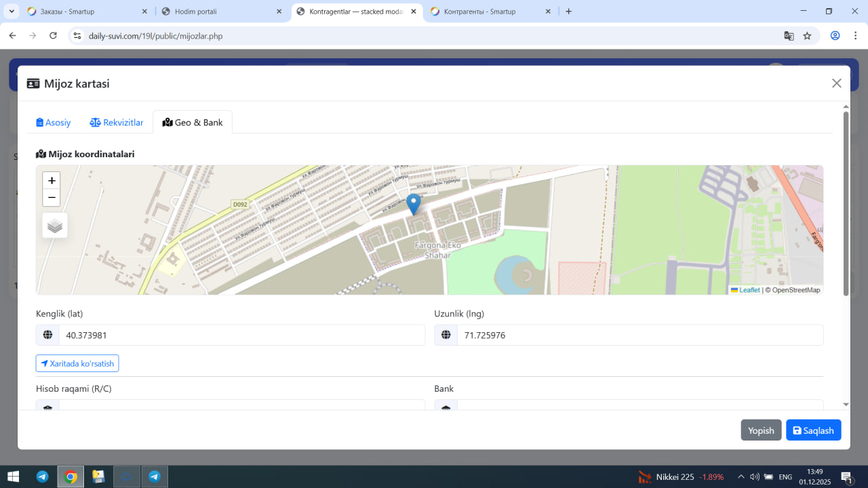Click the Kenglik (lat) input field

(241, 335)
